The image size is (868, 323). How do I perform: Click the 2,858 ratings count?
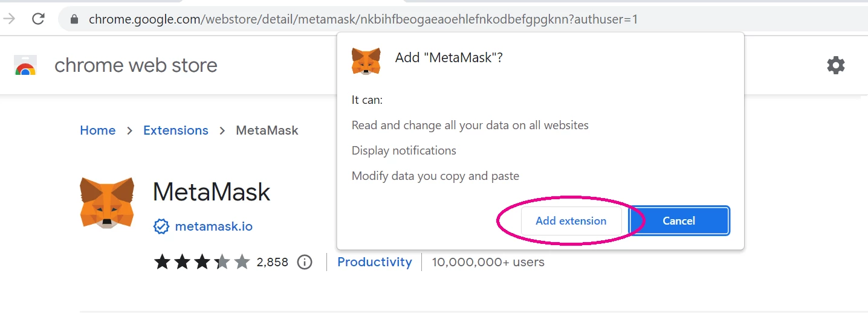click(x=273, y=262)
